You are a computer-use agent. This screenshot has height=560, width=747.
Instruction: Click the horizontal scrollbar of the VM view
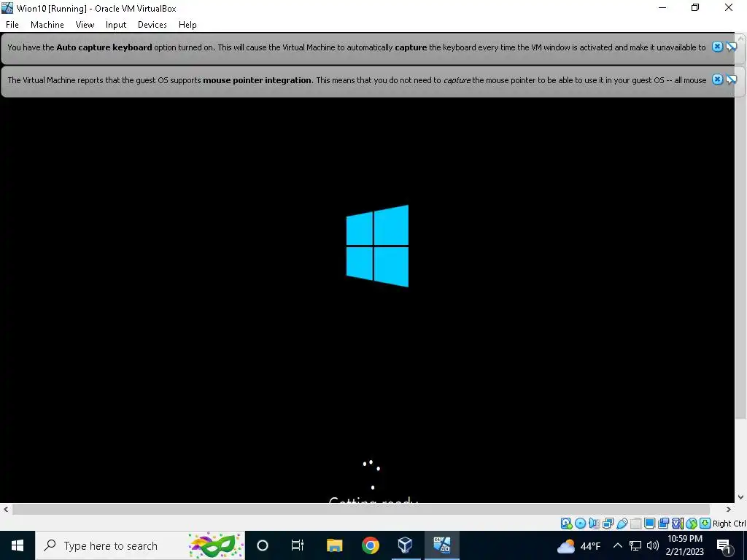pos(360,509)
